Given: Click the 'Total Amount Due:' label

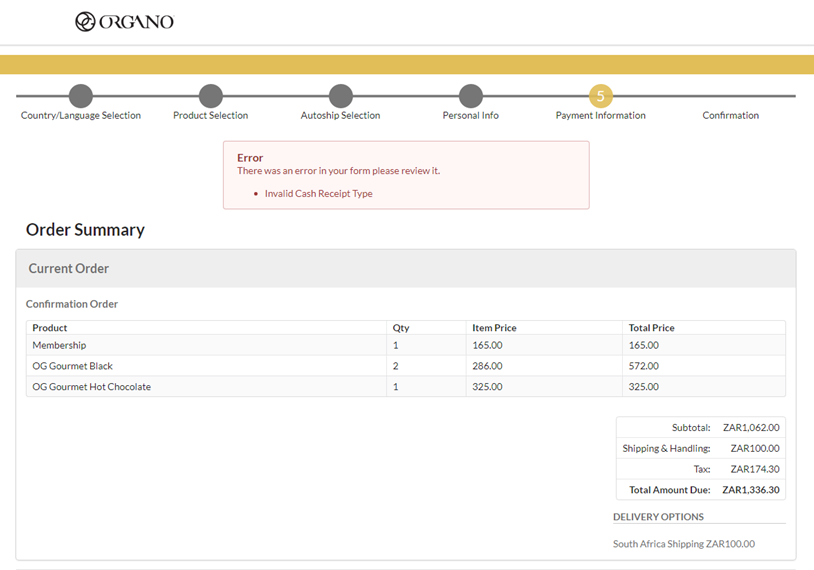Looking at the screenshot, I should click(x=670, y=490).
